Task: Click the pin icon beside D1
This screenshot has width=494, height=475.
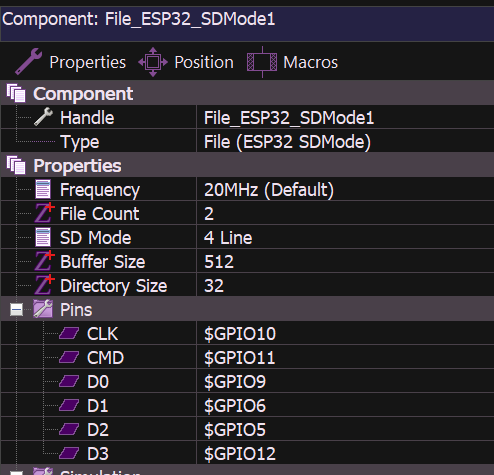Action: pos(69,405)
